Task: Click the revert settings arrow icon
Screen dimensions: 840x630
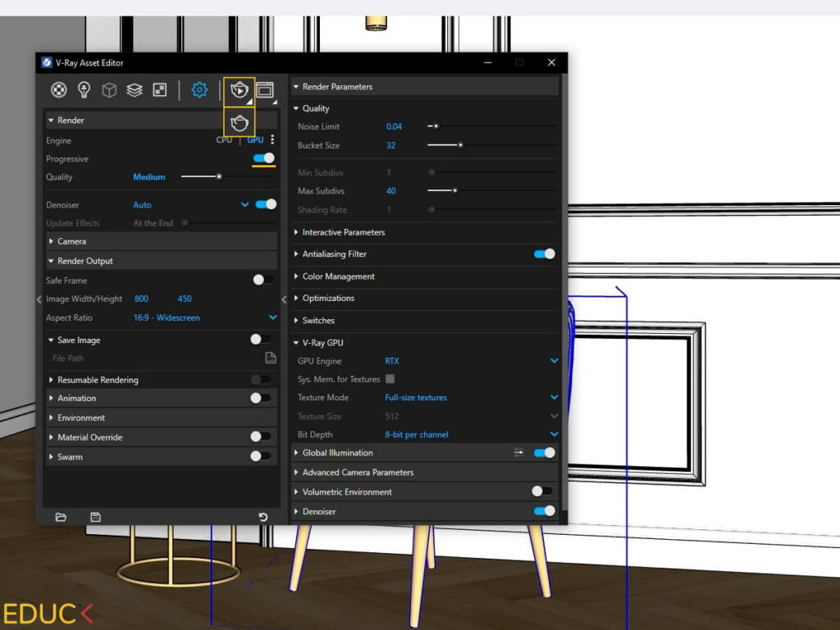Action: pos(262,517)
